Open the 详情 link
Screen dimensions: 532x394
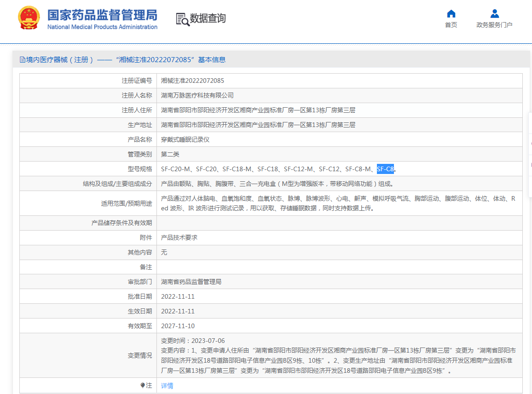coord(167,386)
